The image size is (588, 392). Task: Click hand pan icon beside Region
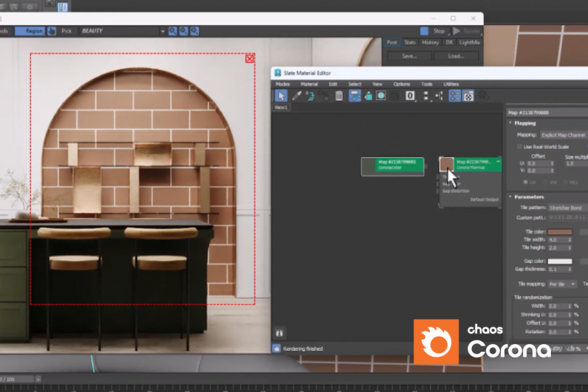(51, 31)
